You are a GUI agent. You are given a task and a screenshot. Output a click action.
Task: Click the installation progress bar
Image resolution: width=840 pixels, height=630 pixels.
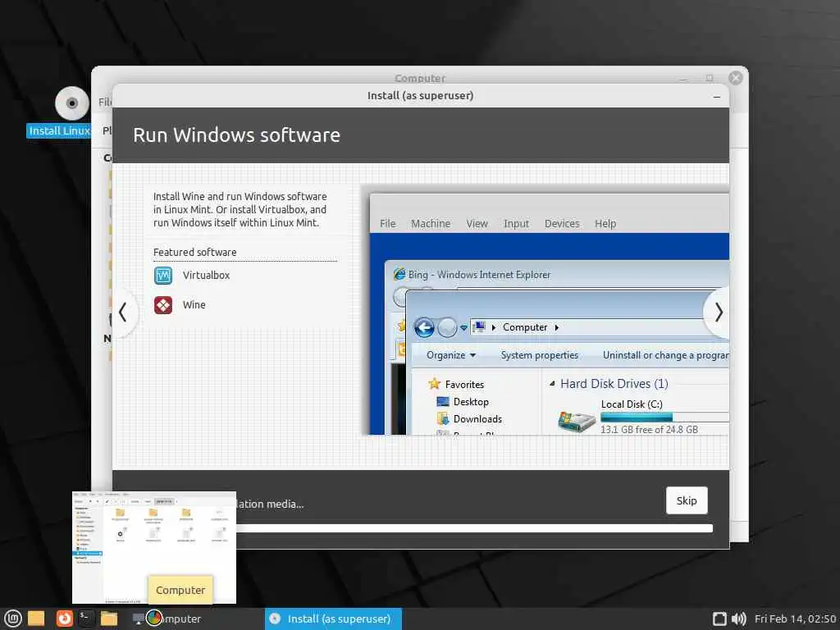pyautogui.click(x=474, y=528)
